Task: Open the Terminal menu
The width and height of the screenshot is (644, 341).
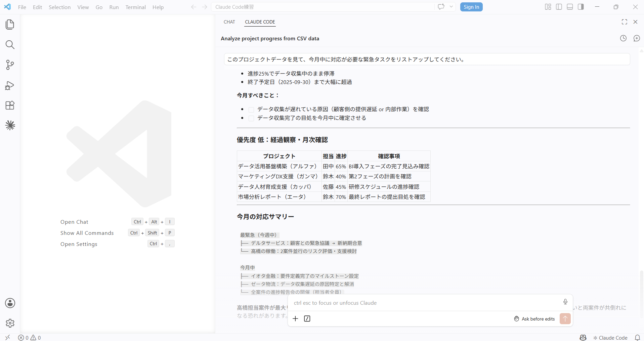Action: pyautogui.click(x=136, y=7)
